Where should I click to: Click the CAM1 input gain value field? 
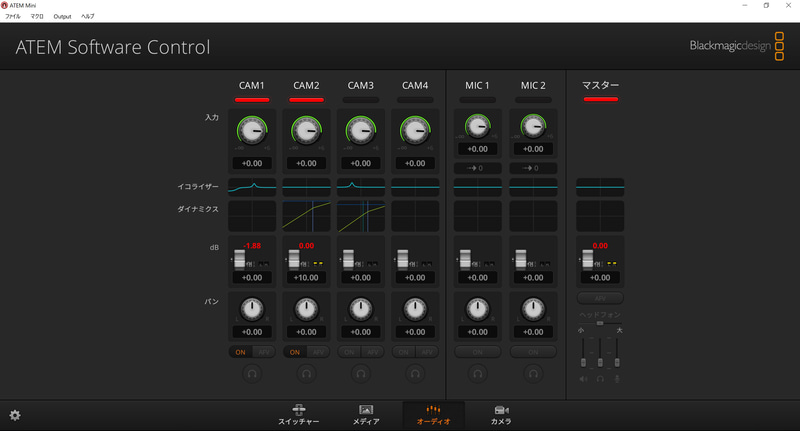(252, 163)
